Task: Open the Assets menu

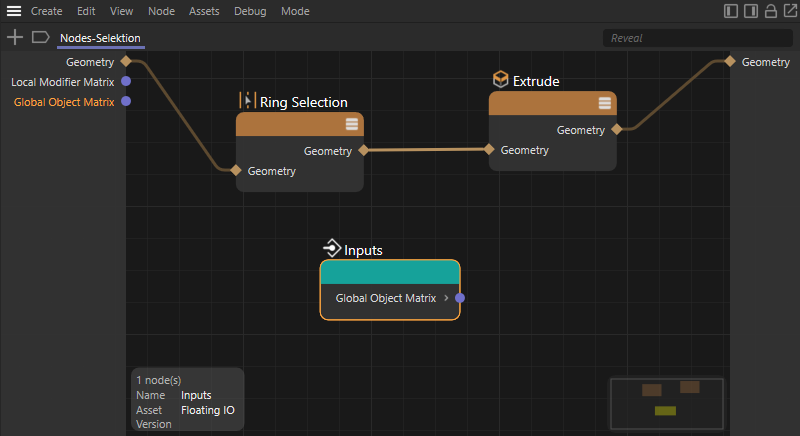Action: [x=204, y=11]
